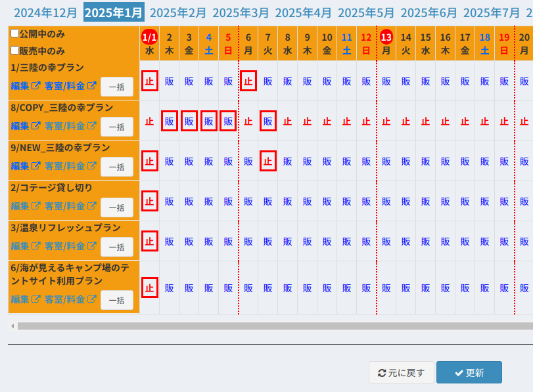Open the 2025年2月 month tab
This screenshot has width=533, height=392.
tap(178, 13)
